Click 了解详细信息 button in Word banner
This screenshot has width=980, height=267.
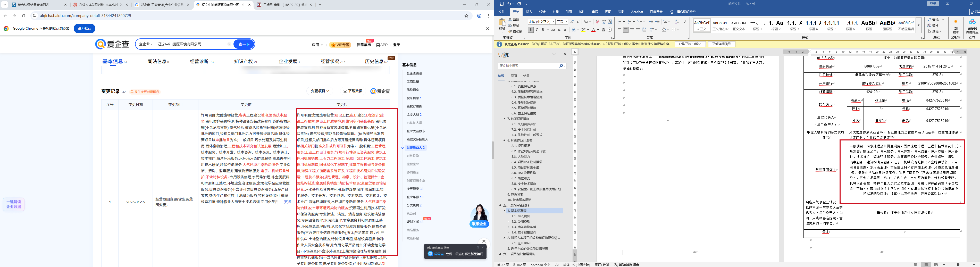coord(721,44)
